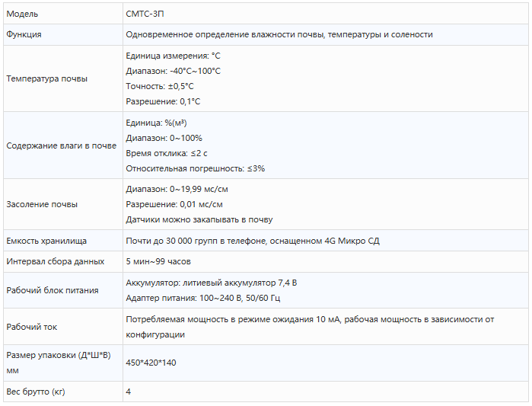The height and width of the screenshot is (406, 532).
Task: Select the moisture range Диапазон: 0~100%
Action: point(164,138)
